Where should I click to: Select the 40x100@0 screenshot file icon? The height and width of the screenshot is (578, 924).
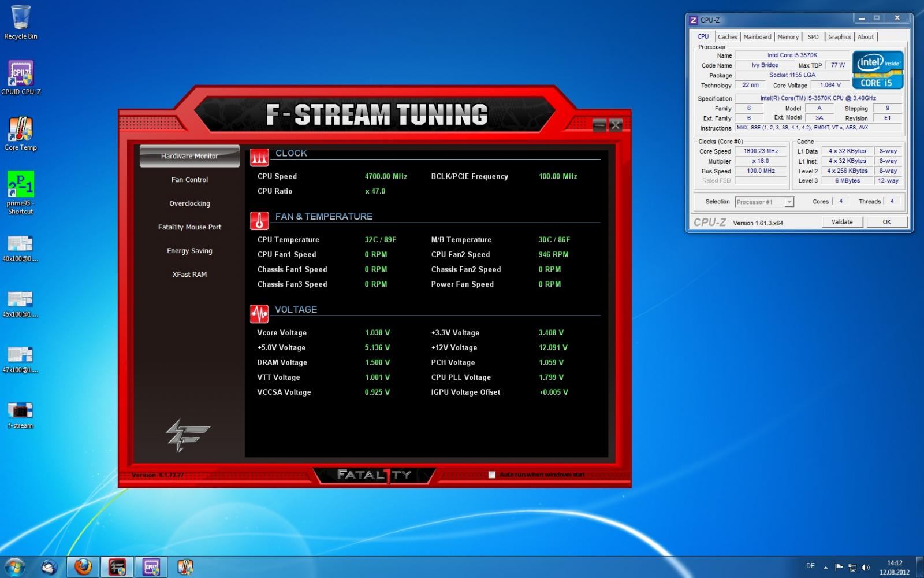(21, 248)
